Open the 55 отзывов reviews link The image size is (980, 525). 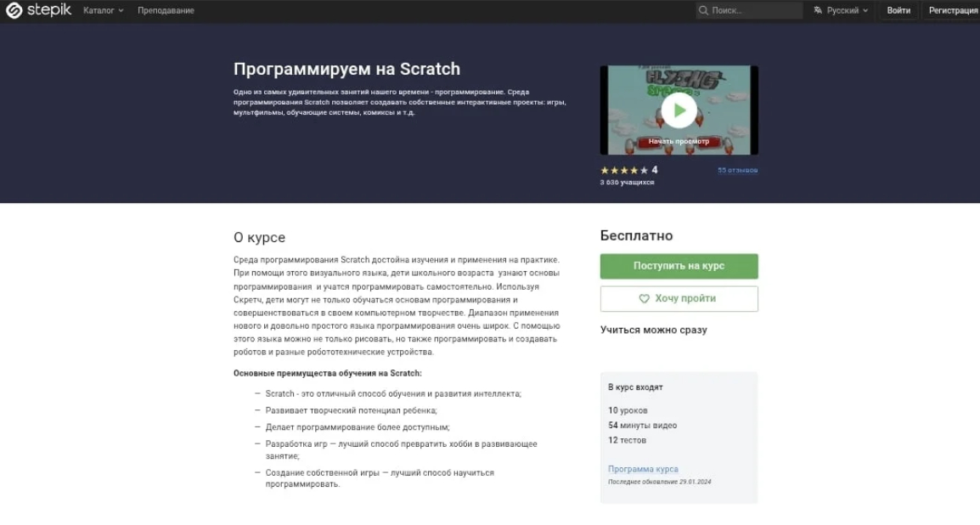point(737,170)
